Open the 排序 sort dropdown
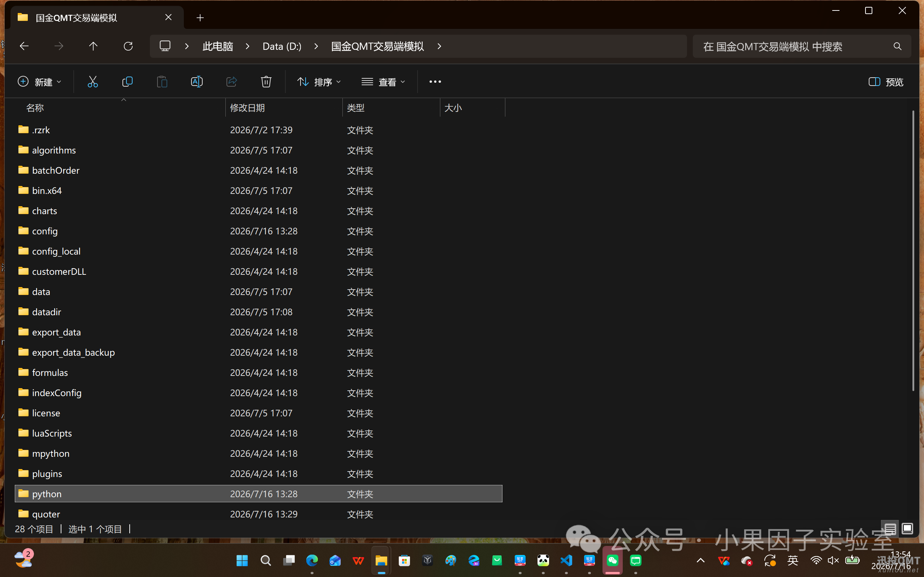The height and width of the screenshot is (577, 924). [319, 82]
